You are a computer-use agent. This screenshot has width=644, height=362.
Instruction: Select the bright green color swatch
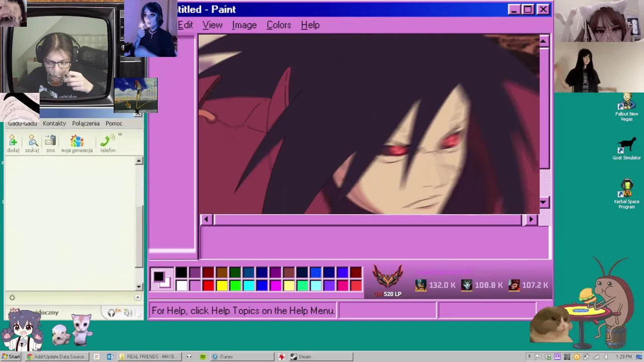(235, 286)
